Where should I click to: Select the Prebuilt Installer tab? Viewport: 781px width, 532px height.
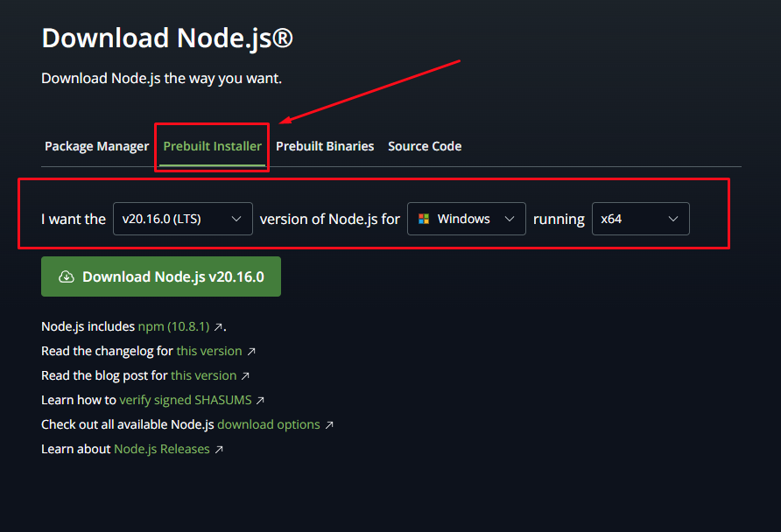pos(212,146)
